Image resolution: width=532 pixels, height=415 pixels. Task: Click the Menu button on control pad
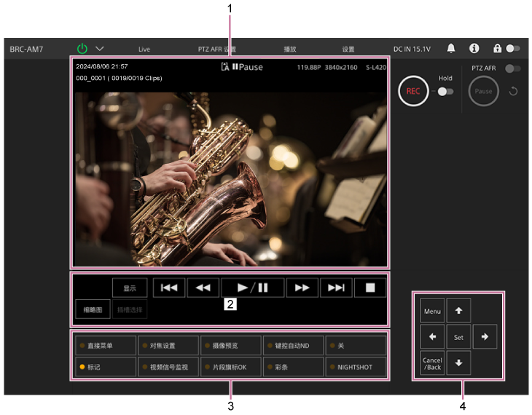coord(432,312)
